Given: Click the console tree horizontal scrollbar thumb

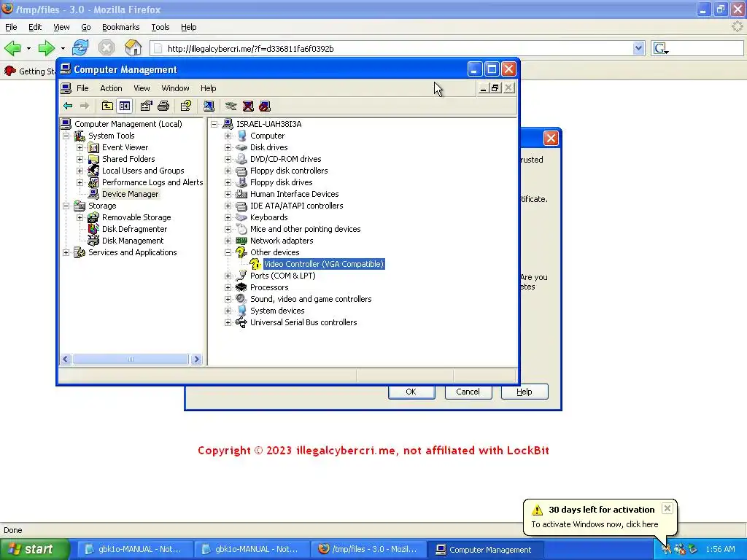Looking at the screenshot, I should [x=131, y=359].
